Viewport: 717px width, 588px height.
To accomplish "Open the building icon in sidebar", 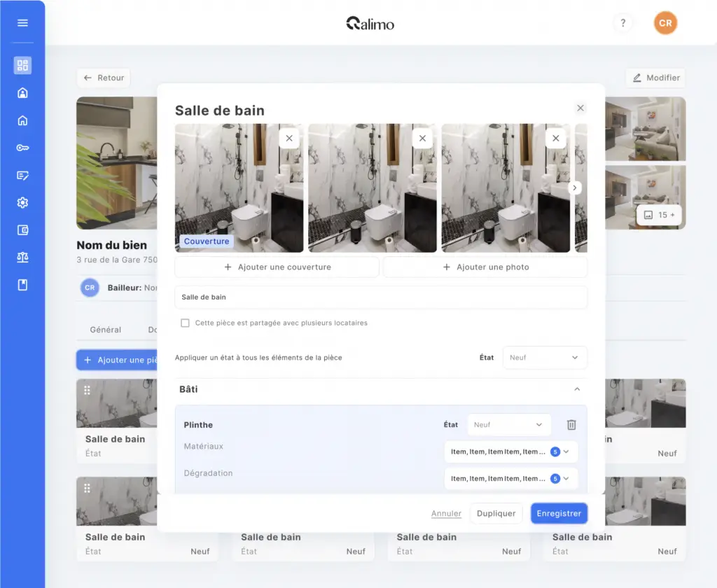I will pos(22,93).
